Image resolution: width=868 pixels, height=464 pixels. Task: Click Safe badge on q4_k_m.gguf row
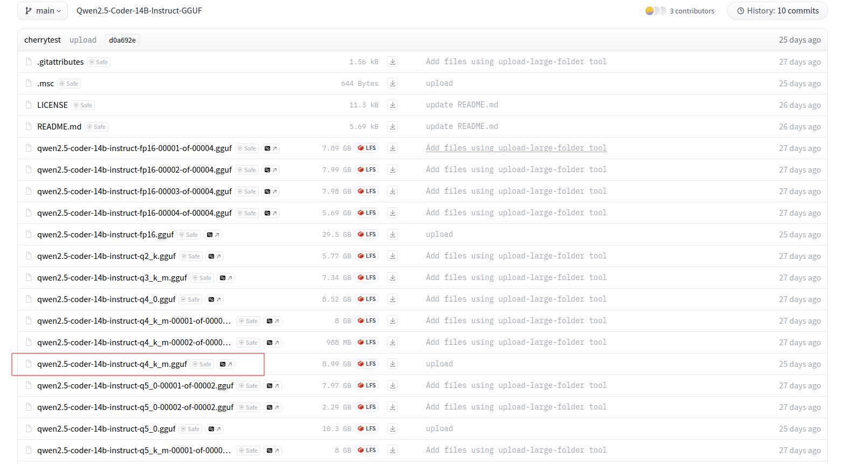click(202, 364)
